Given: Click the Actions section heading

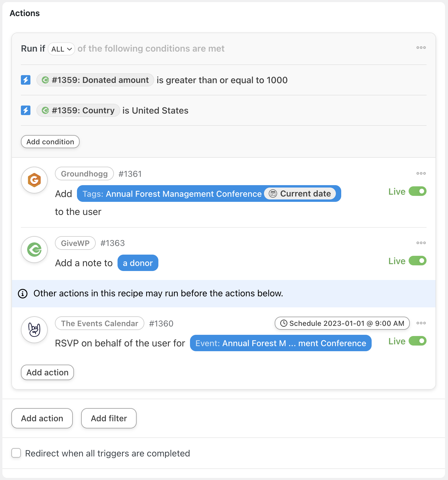Looking at the screenshot, I should click(25, 13).
